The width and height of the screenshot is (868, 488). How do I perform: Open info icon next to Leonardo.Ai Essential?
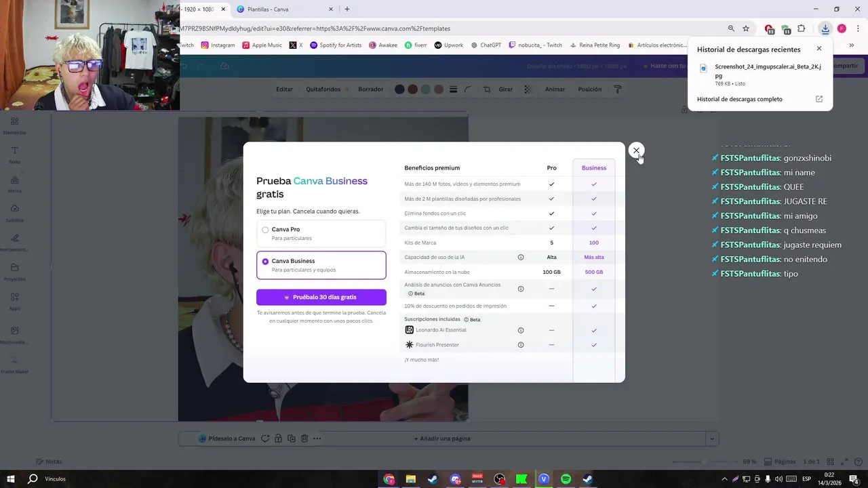tap(521, 330)
